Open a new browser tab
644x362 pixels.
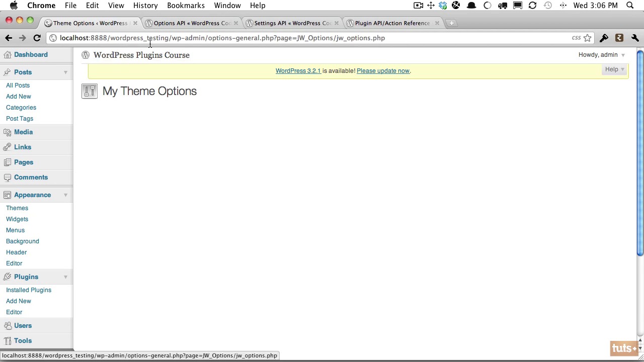click(451, 23)
